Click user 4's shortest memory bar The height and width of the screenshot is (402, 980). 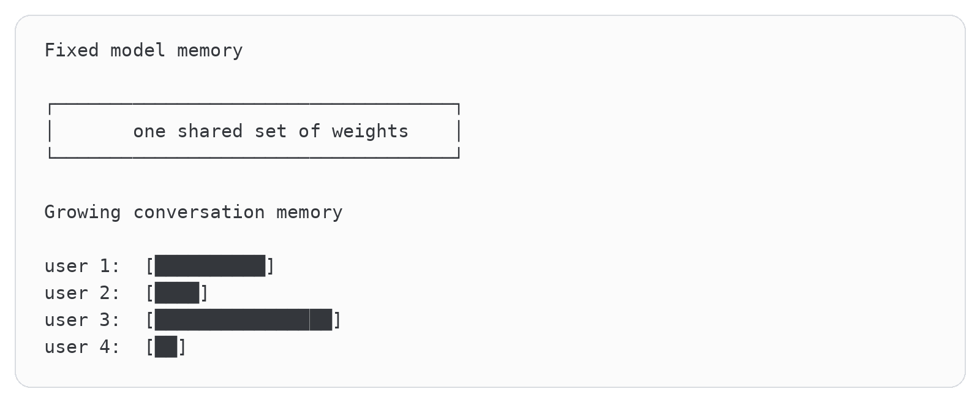point(166,347)
